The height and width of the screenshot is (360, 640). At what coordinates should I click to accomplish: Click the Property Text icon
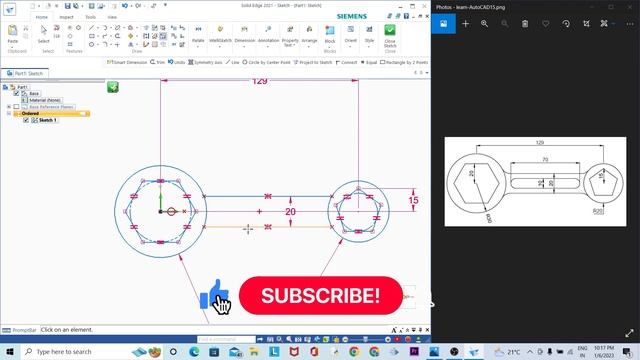point(290,29)
